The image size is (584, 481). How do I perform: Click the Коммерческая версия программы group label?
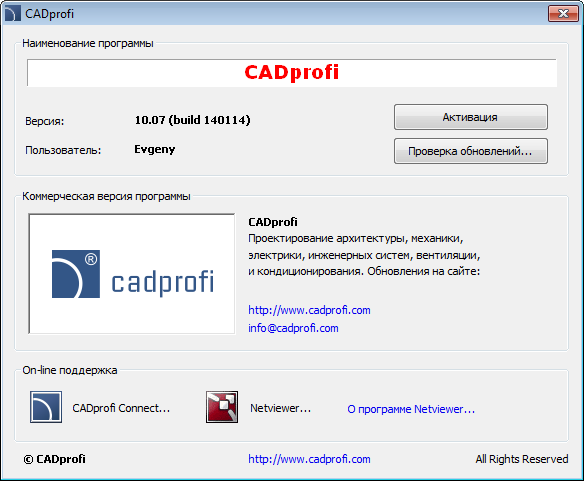click(x=107, y=196)
